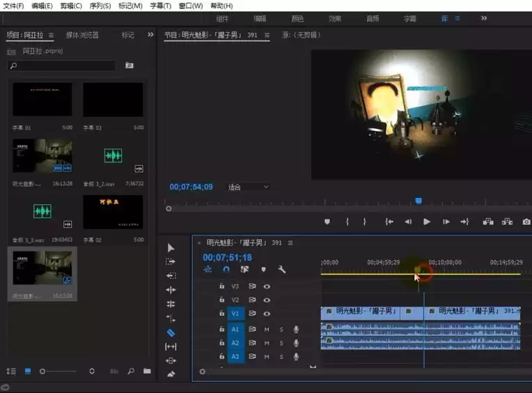532x393 pixels.
Task: Select the Selection arrow tool
Action: (x=171, y=248)
